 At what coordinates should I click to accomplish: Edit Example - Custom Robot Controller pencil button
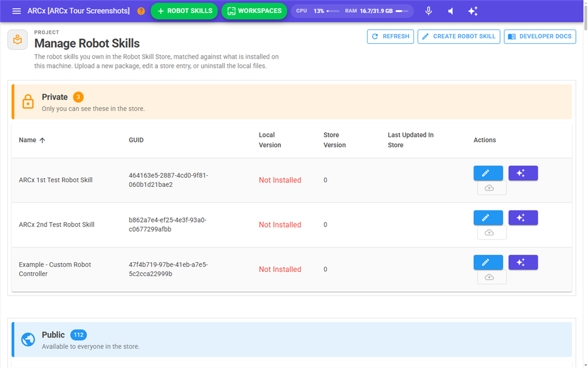point(488,262)
